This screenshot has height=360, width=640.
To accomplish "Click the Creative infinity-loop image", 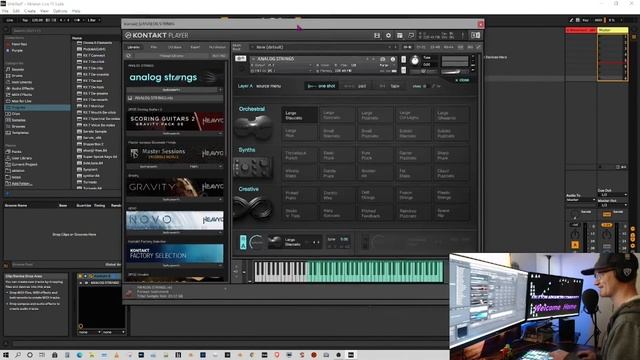I will (253, 208).
